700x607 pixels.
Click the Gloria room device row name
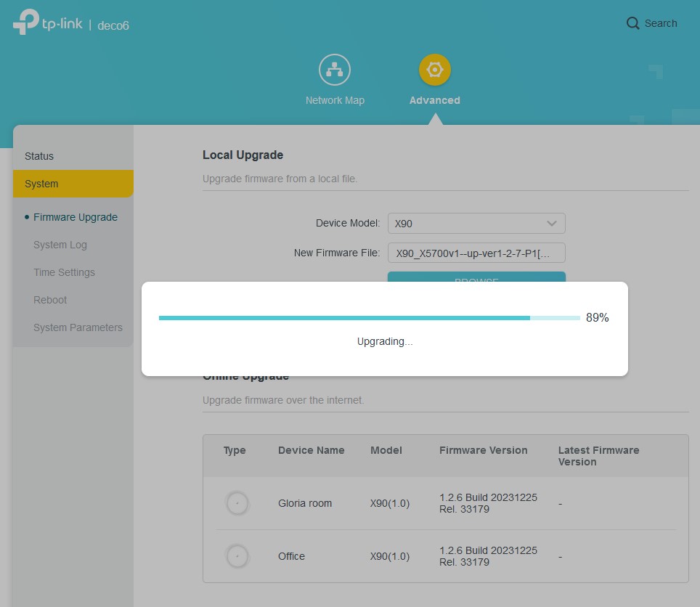(305, 503)
